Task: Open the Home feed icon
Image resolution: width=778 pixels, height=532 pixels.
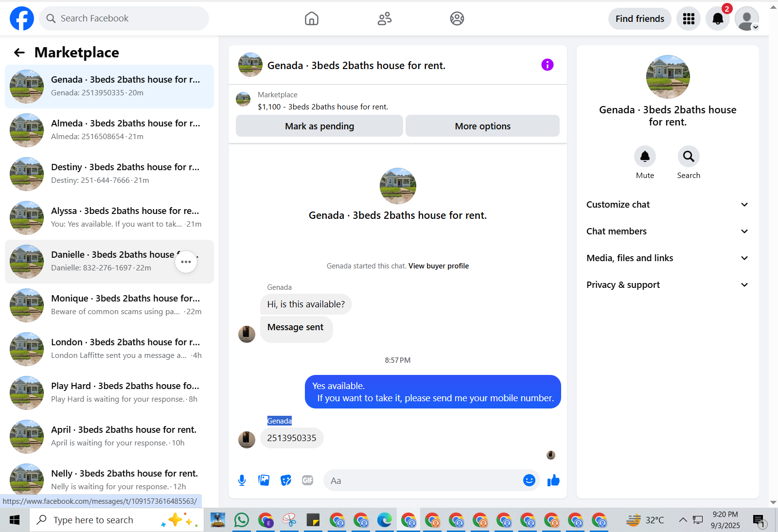Action: click(x=312, y=18)
